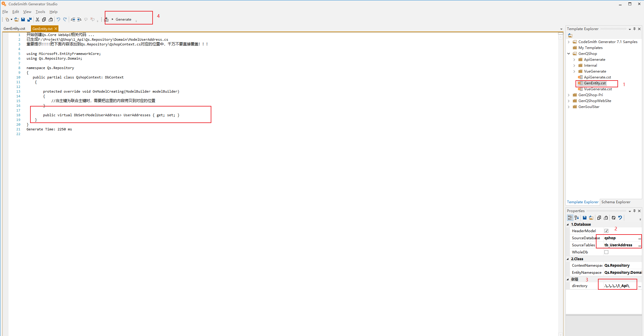The image size is (644, 336).
Task: Click the Refresh icon in Properties toolbar
Action: (614, 218)
